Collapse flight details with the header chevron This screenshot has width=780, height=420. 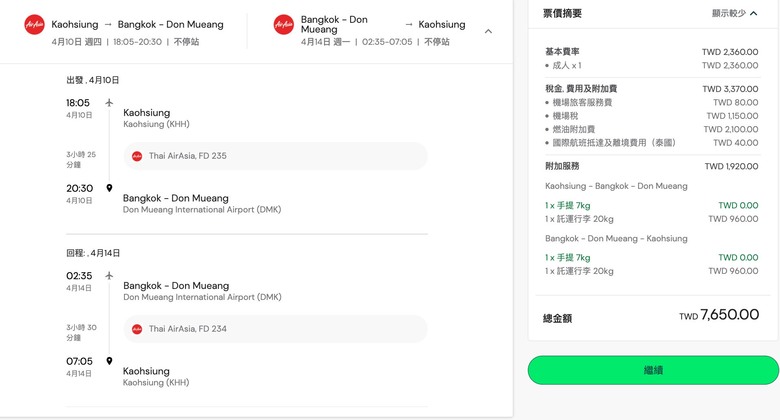[488, 31]
